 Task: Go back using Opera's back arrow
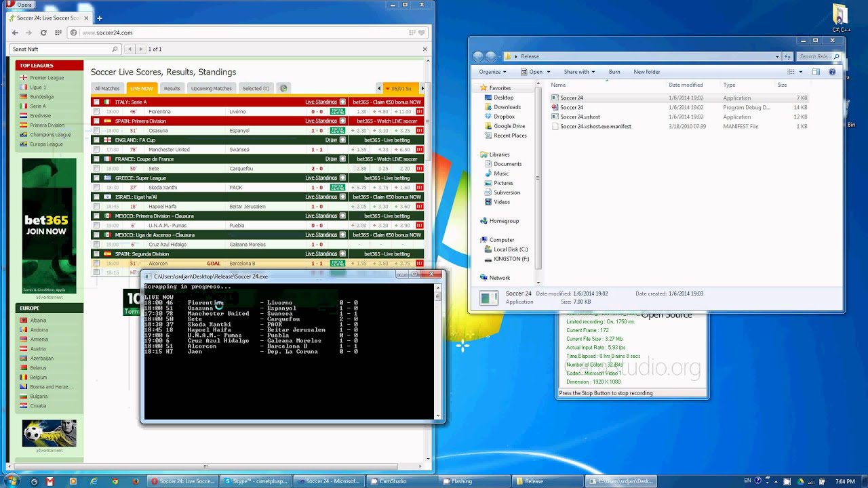tap(15, 33)
